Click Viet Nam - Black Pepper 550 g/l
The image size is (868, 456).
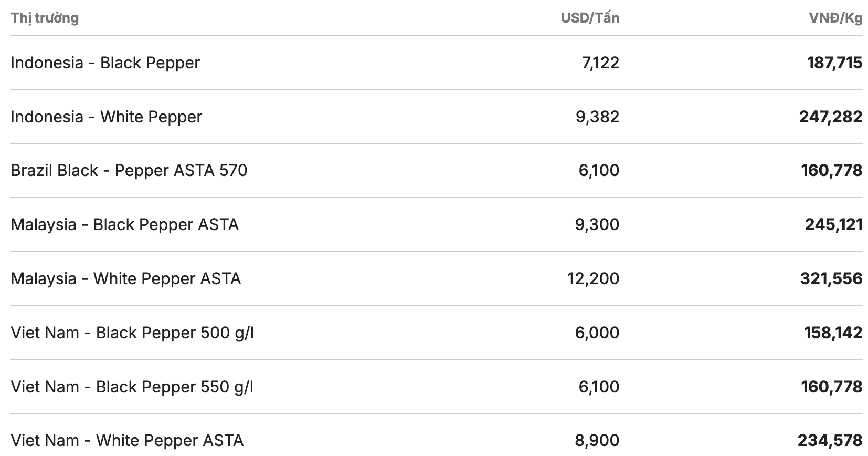tap(132, 387)
